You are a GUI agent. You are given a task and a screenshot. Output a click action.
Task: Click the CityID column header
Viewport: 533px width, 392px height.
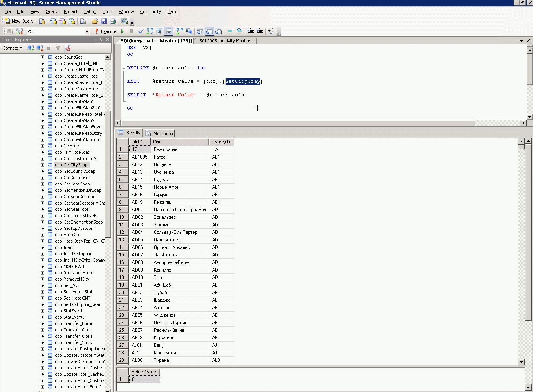tap(140, 142)
